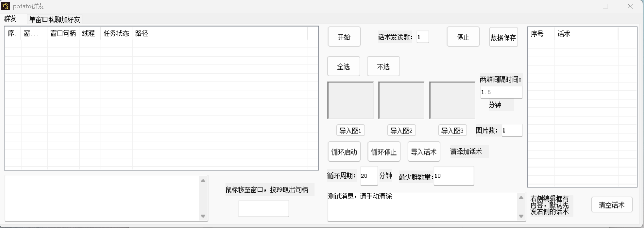Click the first image preview box
The width and height of the screenshot is (644, 228).
(x=351, y=100)
